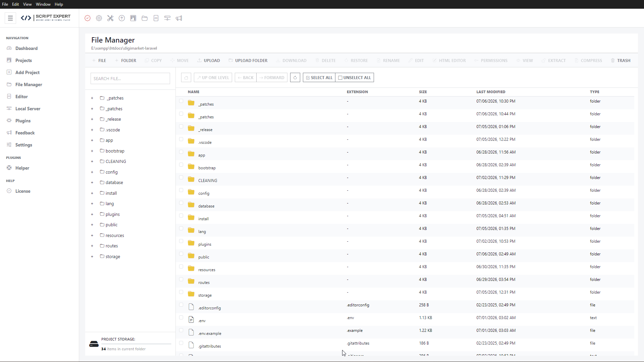This screenshot has height=362, width=644.
Task: Click the TRASH toolbar button
Action: tap(621, 60)
